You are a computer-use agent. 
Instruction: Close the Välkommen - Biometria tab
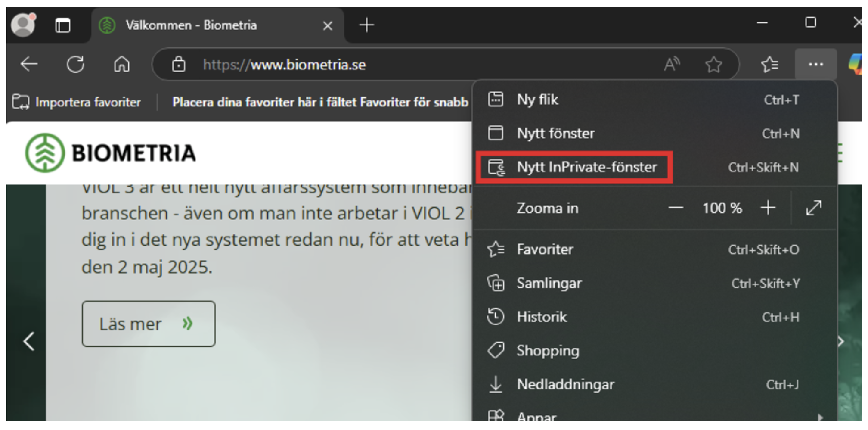coord(328,26)
